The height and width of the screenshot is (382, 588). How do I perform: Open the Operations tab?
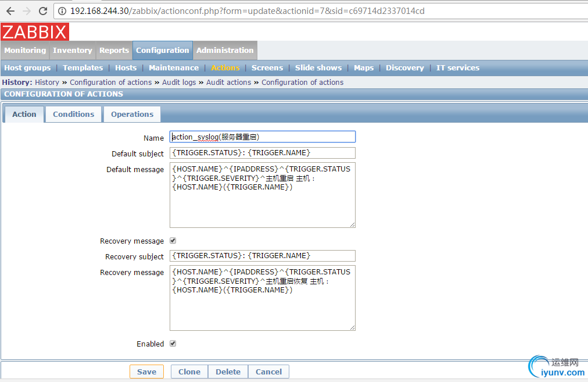132,114
